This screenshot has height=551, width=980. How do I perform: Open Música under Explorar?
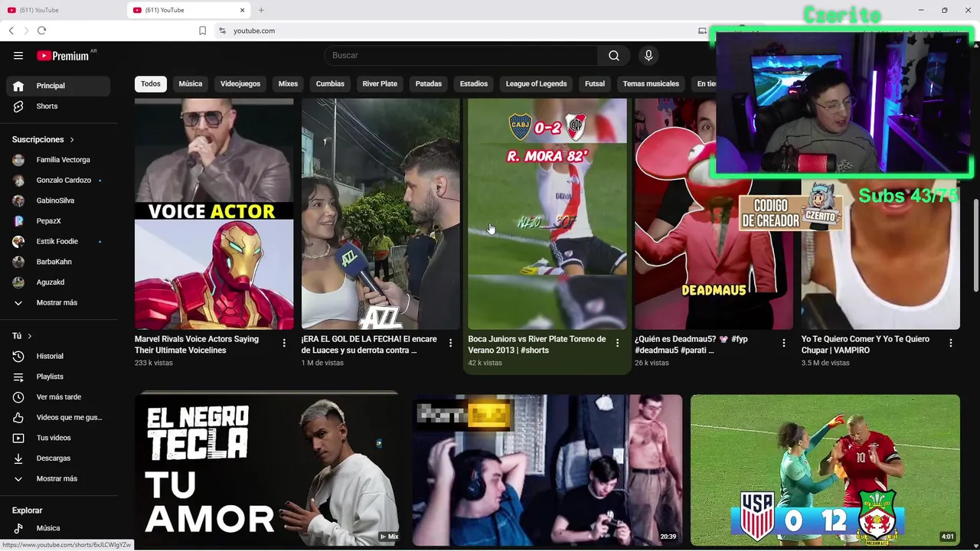coord(58,528)
